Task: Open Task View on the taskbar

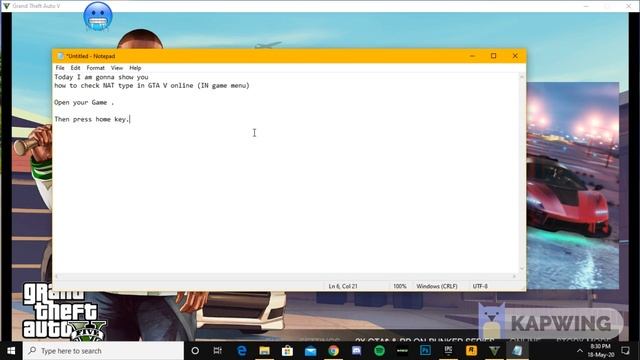Action: click(x=218, y=351)
